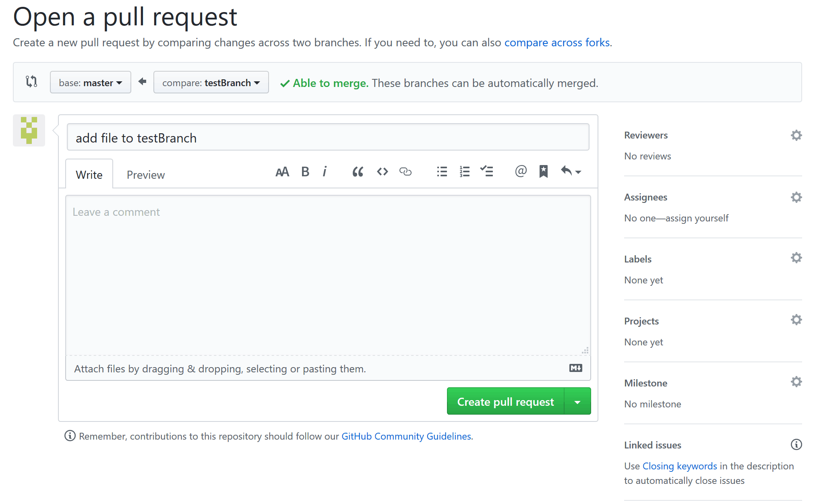
Task: Add a link using the link icon
Action: (405, 172)
